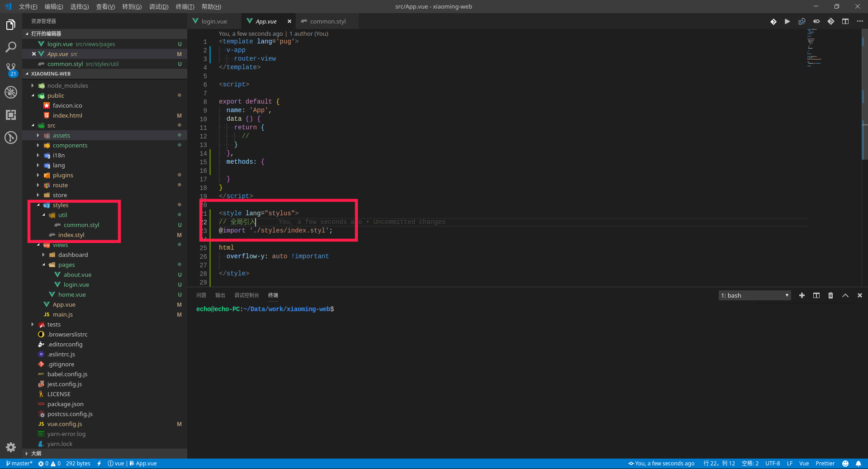The width and height of the screenshot is (868, 469).
Task: Open notifications bell in status bar
Action: pos(859,464)
